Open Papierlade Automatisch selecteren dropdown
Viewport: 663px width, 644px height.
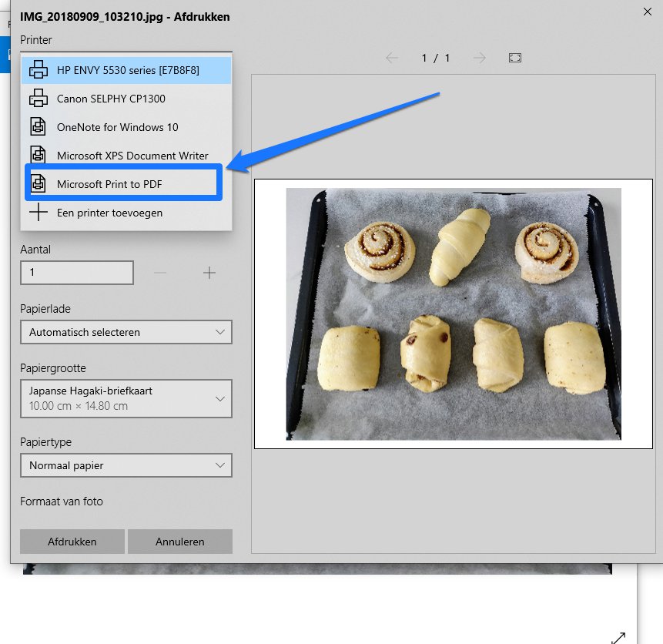click(x=126, y=332)
